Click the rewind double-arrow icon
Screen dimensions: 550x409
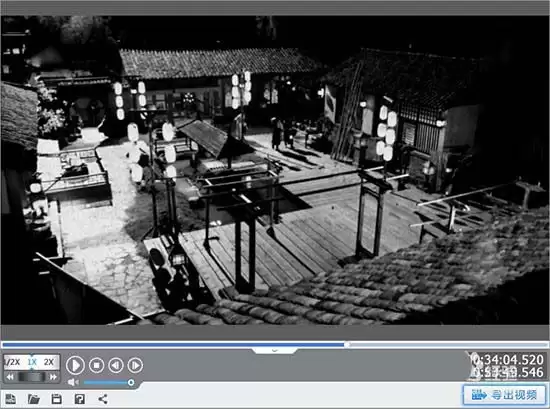click(x=10, y=377)
